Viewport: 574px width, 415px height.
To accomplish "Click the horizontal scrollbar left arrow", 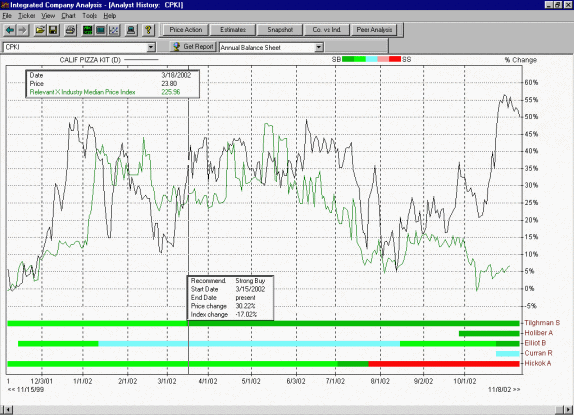I will pos(8,410).
